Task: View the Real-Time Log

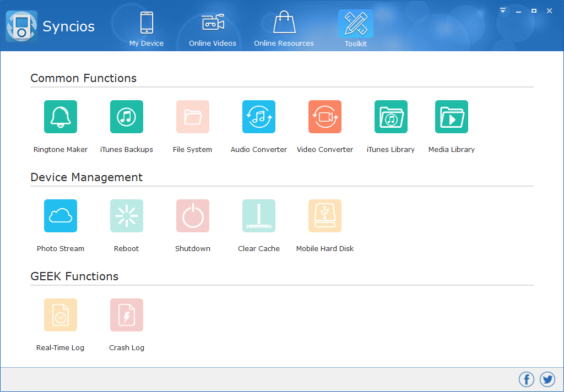Action: pos(61,315)
